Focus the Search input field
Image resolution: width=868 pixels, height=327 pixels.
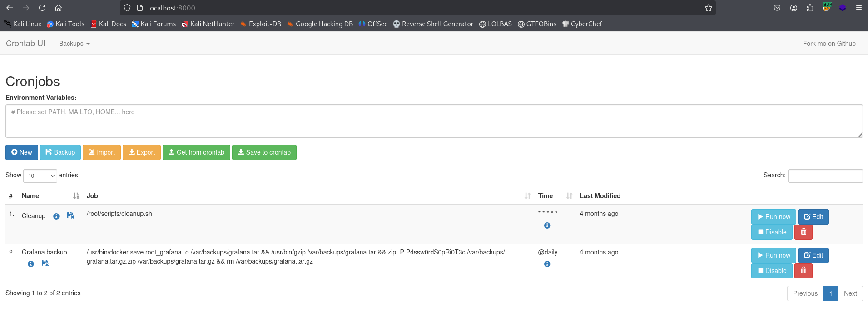(825, 176)
